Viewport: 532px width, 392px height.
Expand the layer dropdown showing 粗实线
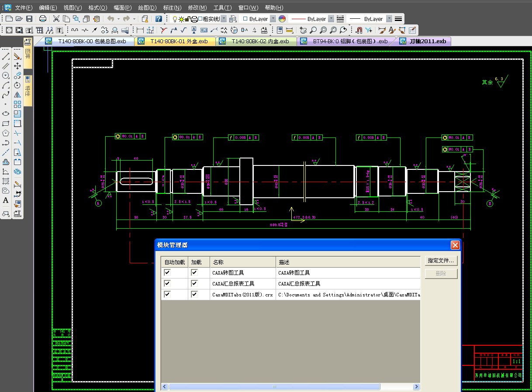224,19
